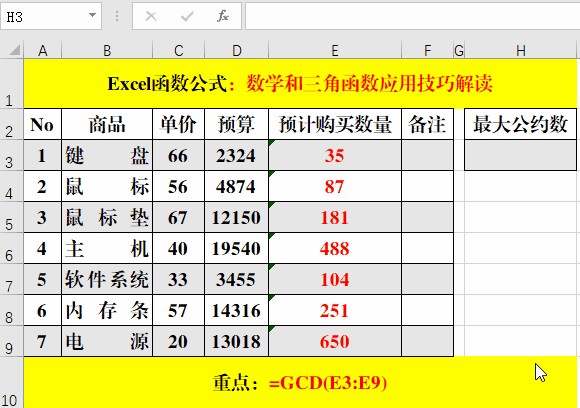Click the '主机' product cell

click(x=107, y=249)
